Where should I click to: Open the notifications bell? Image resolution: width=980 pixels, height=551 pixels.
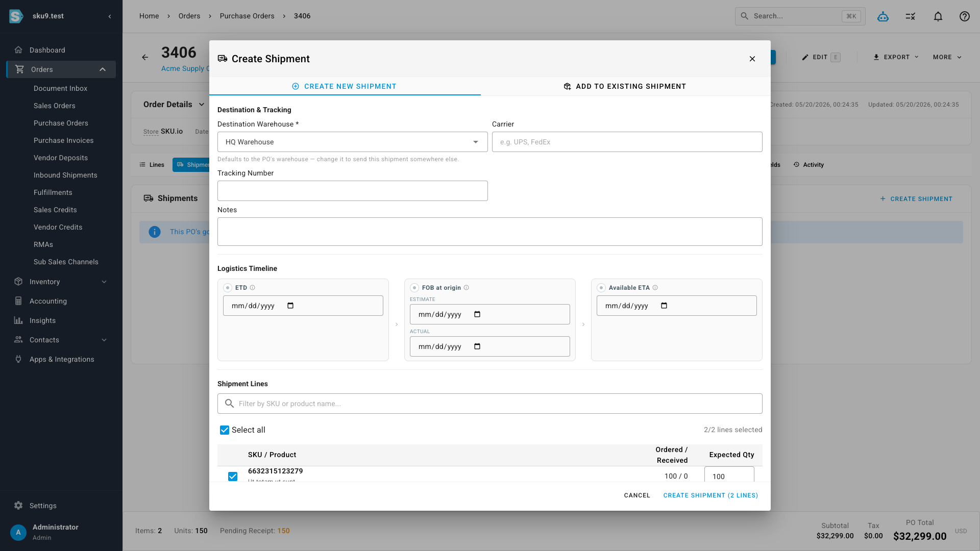point(938,16)
